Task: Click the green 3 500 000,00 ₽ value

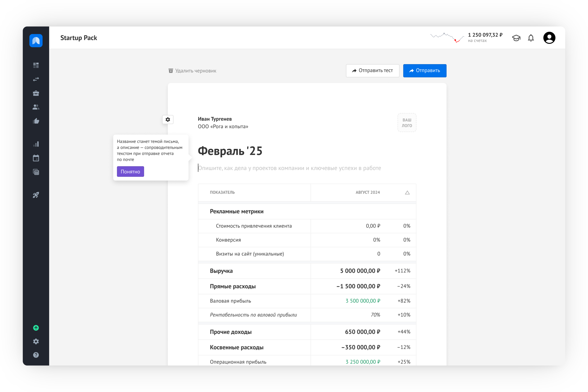Action: [363, 301]
